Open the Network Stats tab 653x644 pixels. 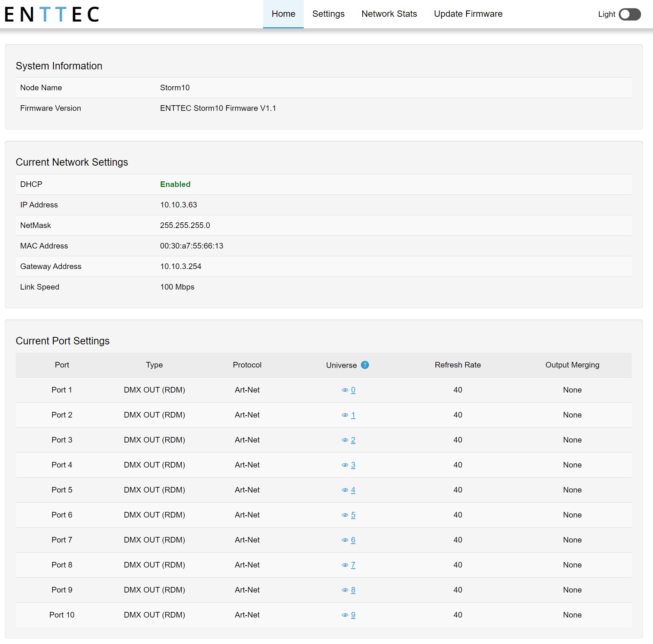click(389, 14)
